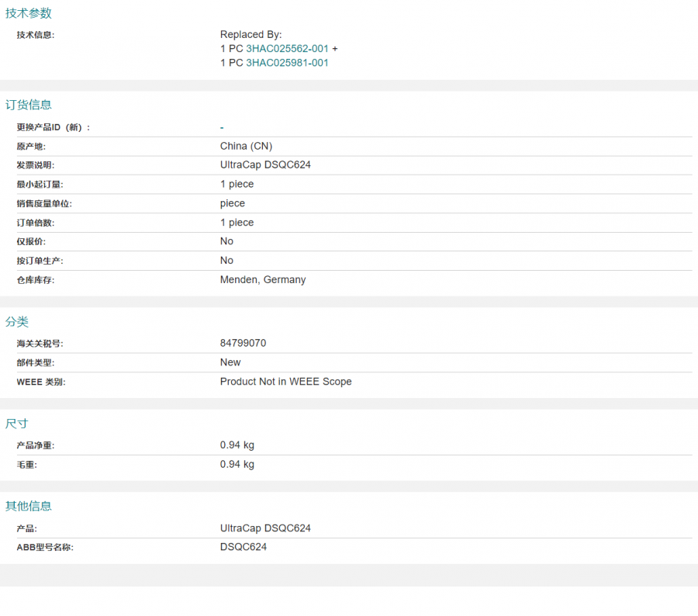Click the 'Menden, Germany' warehouse value
The image size is (698, 616).
coord(263,279)
